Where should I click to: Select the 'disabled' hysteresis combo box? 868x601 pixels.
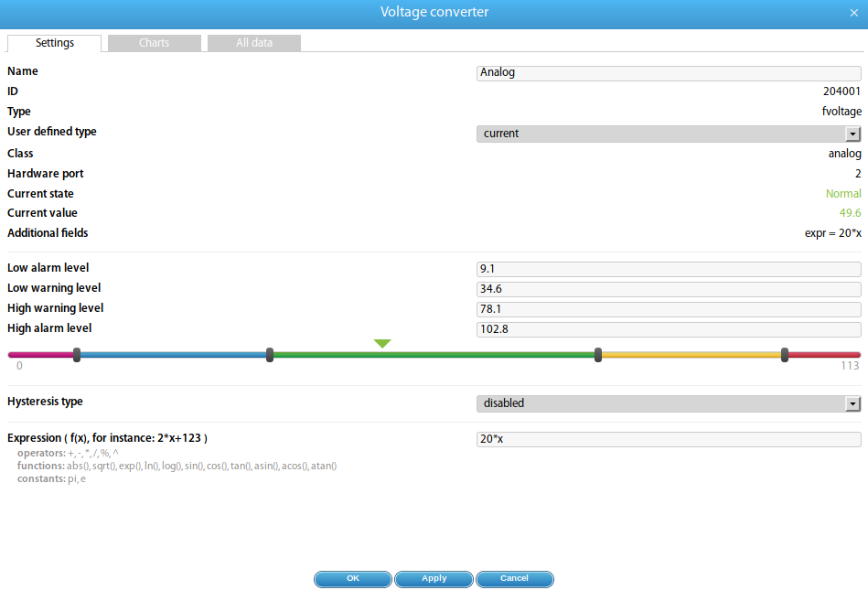[669, 404]
